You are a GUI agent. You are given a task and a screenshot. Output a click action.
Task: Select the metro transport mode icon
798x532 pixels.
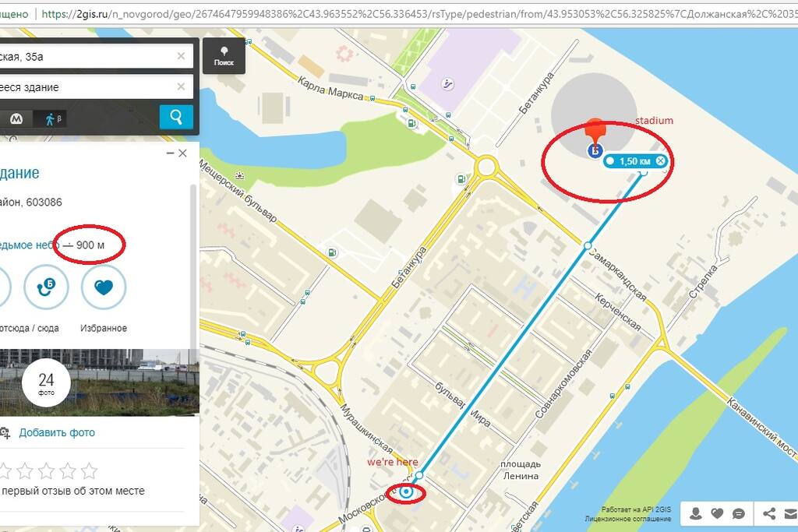click(17, 119)
